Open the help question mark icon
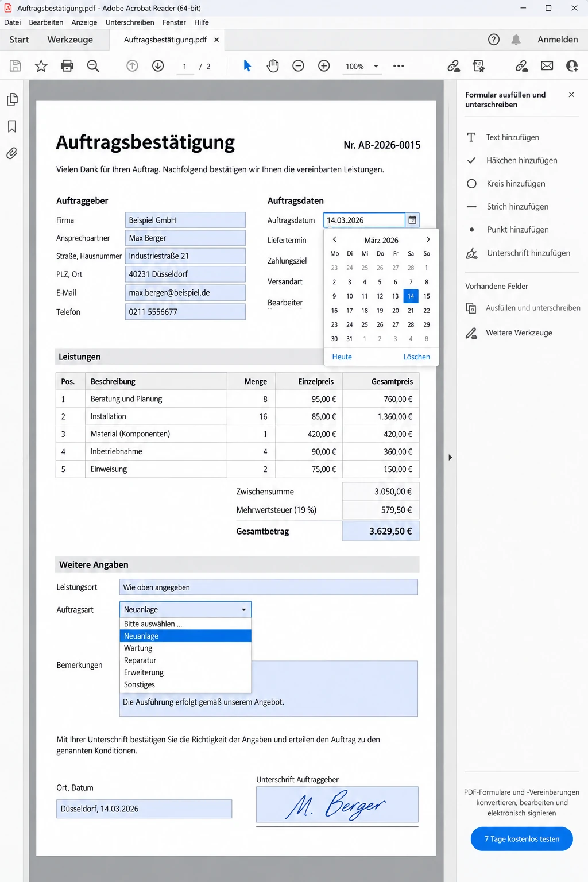The width and height of the screenshot is (588, 882). (x=494, y=40)
